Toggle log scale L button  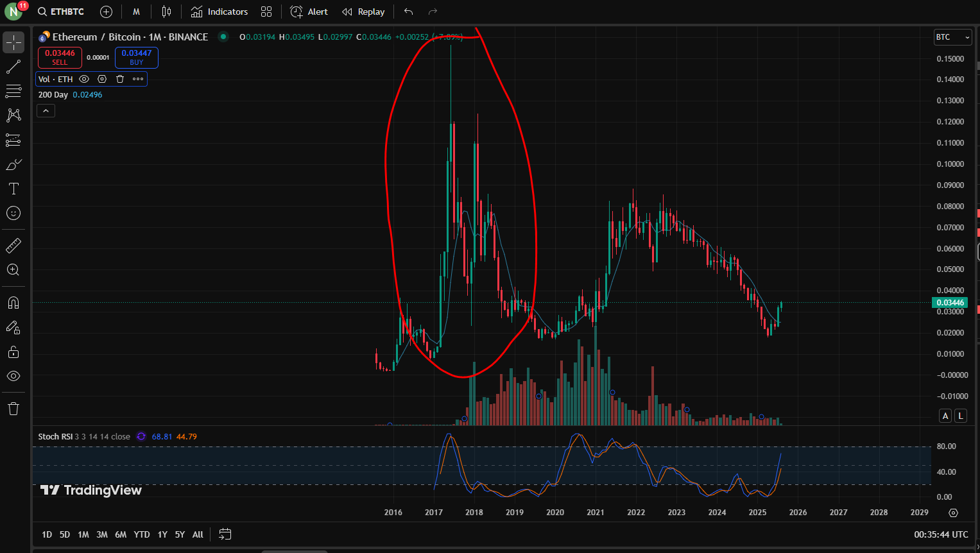point(961,416)
